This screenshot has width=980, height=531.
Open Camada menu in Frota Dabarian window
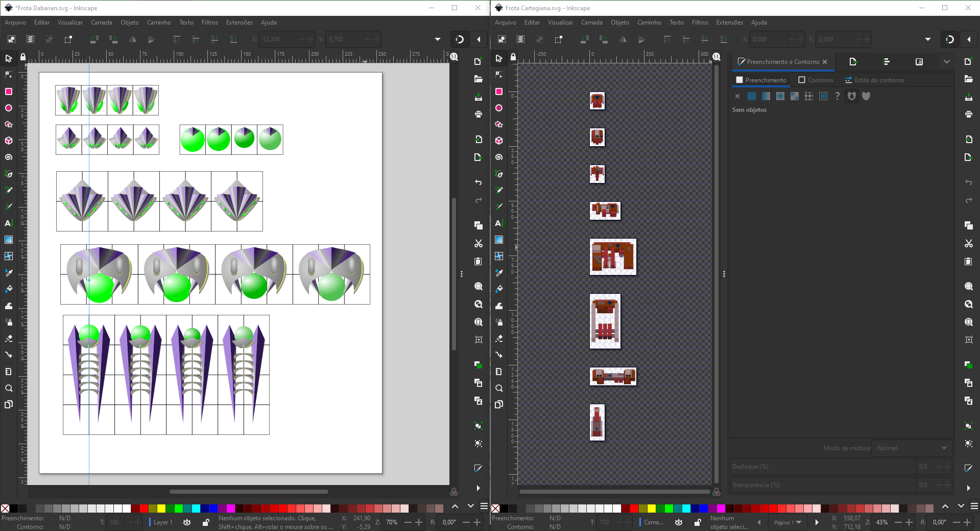(x=102, y=22)
